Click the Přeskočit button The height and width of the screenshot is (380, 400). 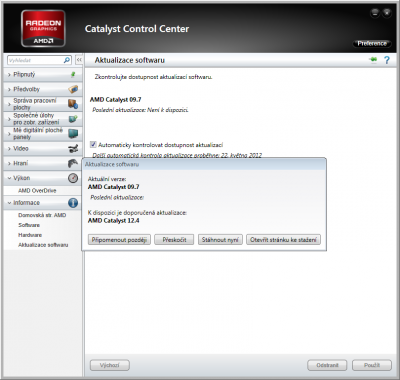click(x=174, y=240)
